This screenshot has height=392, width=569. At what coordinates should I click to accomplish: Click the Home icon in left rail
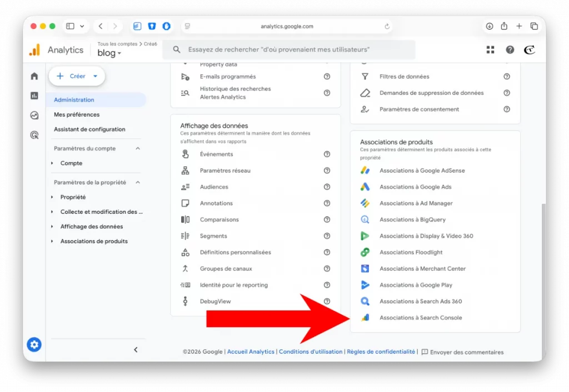point(34,76)
